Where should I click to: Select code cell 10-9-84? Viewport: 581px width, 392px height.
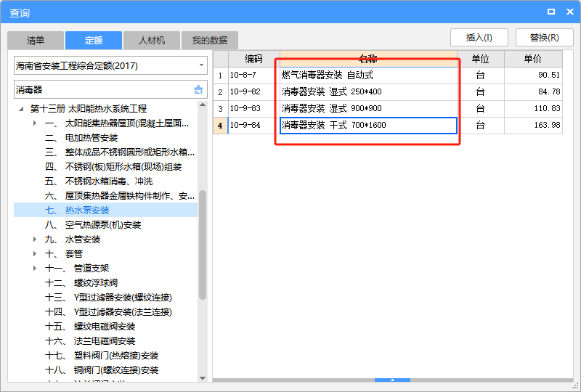tap(253, 126)
